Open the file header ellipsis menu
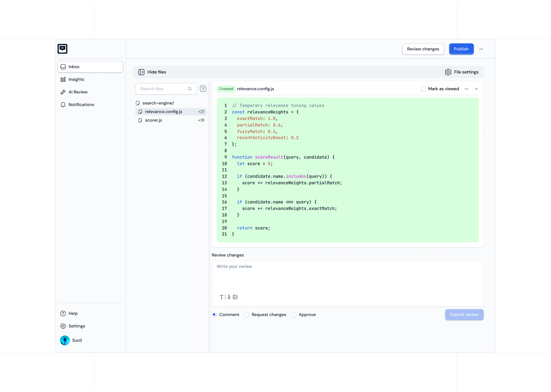The image size is (551, 392). pyautogui.click(x=466, y=89)
